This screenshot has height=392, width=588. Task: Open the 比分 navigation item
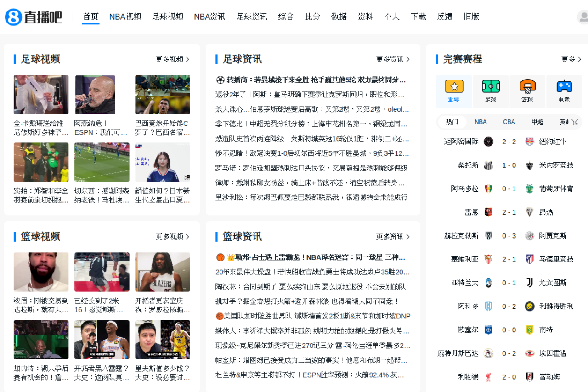[313, 17]
